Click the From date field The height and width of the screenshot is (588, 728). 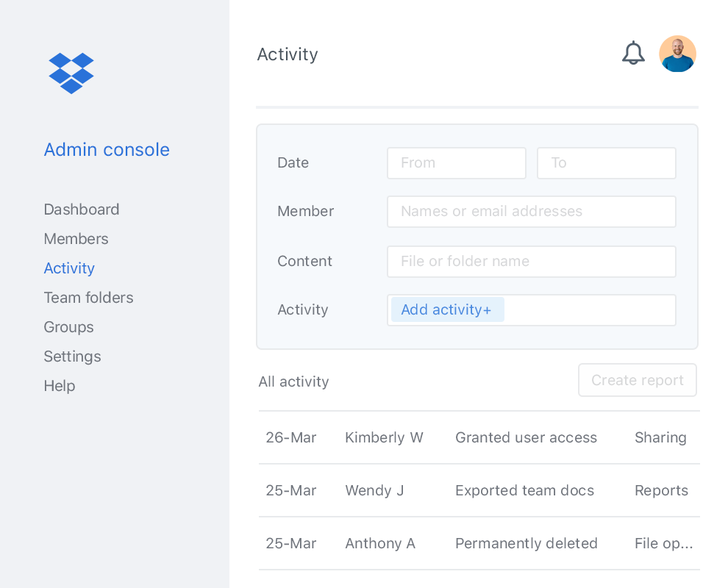457,163
